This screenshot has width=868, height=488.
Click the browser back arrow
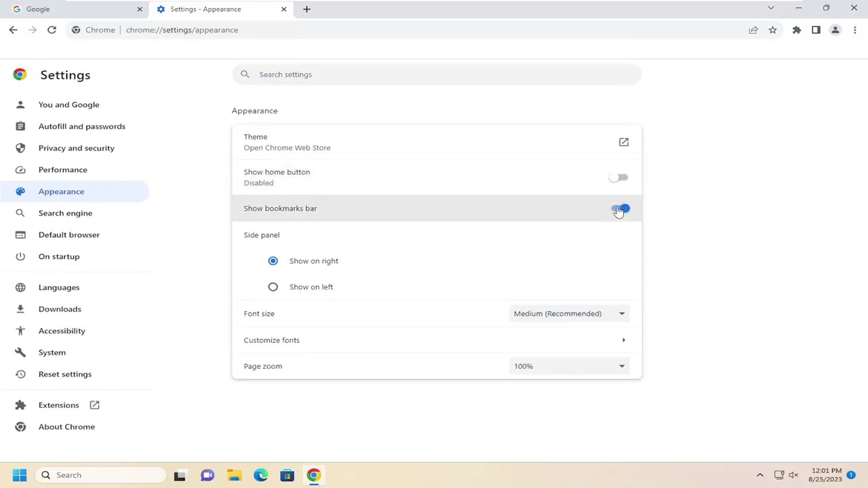coord(13,30)
